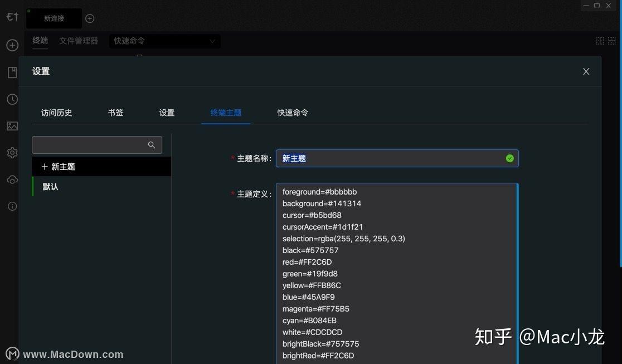This screenshot has height=364, width=622.
Task: Switch to 书签 tab in settings
Action: pyautogui.click(x=116, y=113)
